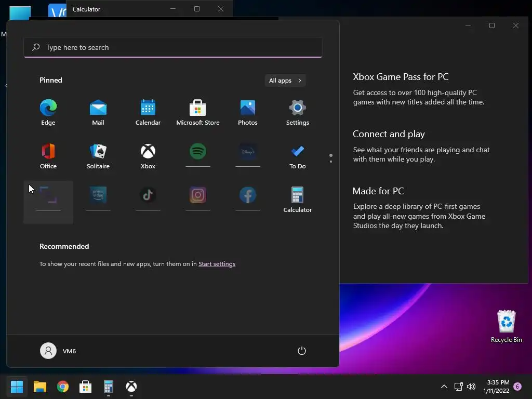Click the Facebook pinned icon

pyautogui.click(x=248, y=195)
